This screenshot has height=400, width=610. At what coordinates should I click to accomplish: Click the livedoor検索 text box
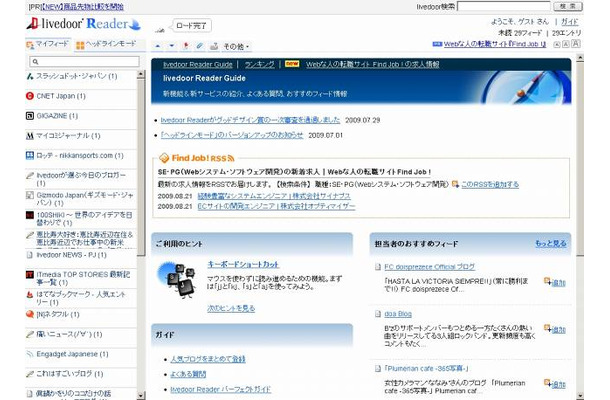[x=504, y=6]
